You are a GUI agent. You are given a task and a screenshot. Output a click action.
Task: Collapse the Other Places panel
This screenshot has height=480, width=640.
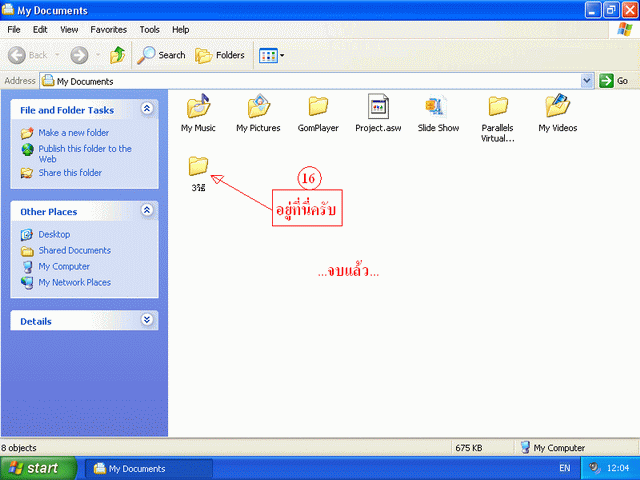(147, 210)
